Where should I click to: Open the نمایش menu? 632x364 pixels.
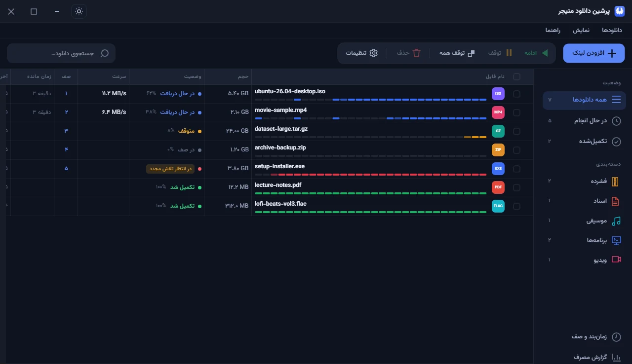coord(581,31)
